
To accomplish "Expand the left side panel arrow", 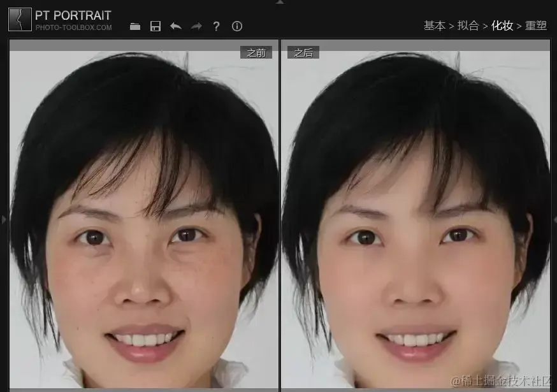I will (4, 220).
